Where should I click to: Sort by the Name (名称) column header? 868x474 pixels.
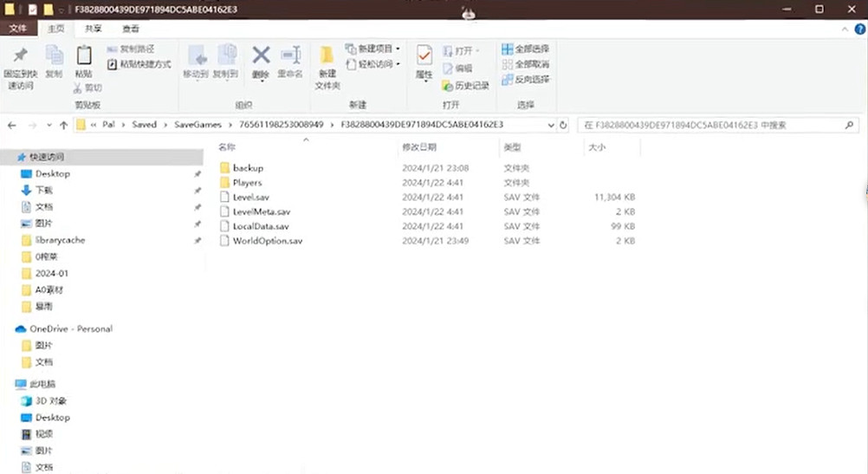click(227, 147)
